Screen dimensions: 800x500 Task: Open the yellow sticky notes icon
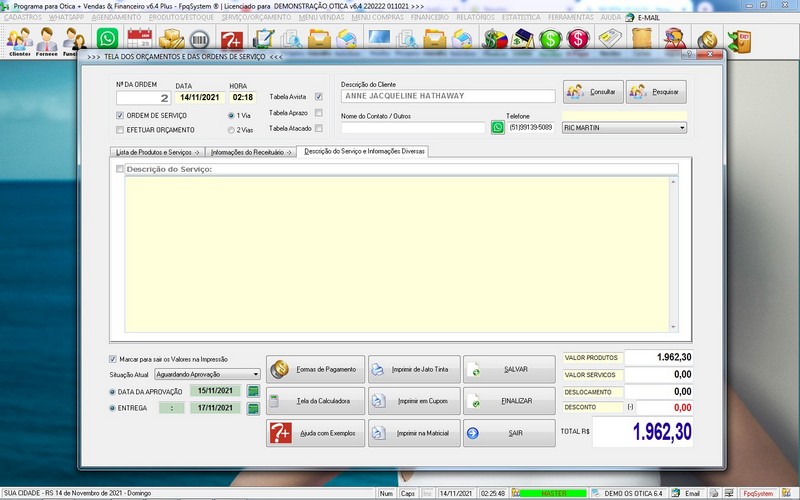click(x=610, y=39)
